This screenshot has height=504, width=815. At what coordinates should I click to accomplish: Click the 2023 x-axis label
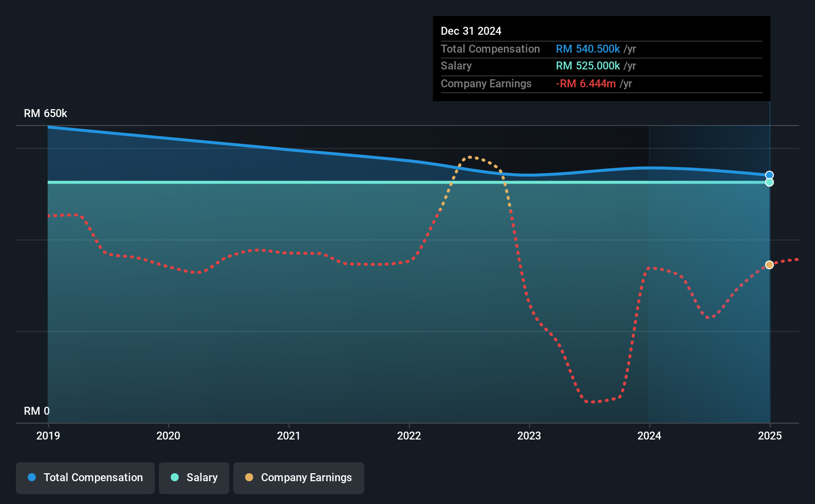pos(529,436)
